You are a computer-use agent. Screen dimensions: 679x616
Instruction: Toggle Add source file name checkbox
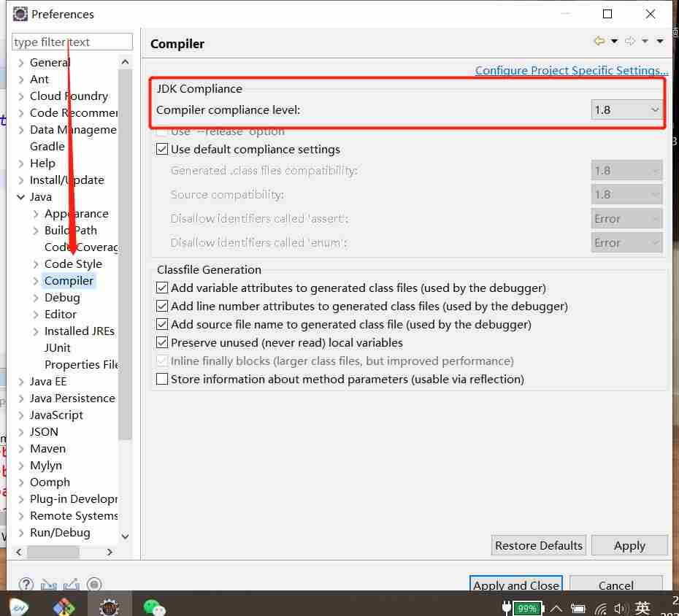[x=162, y=324]
